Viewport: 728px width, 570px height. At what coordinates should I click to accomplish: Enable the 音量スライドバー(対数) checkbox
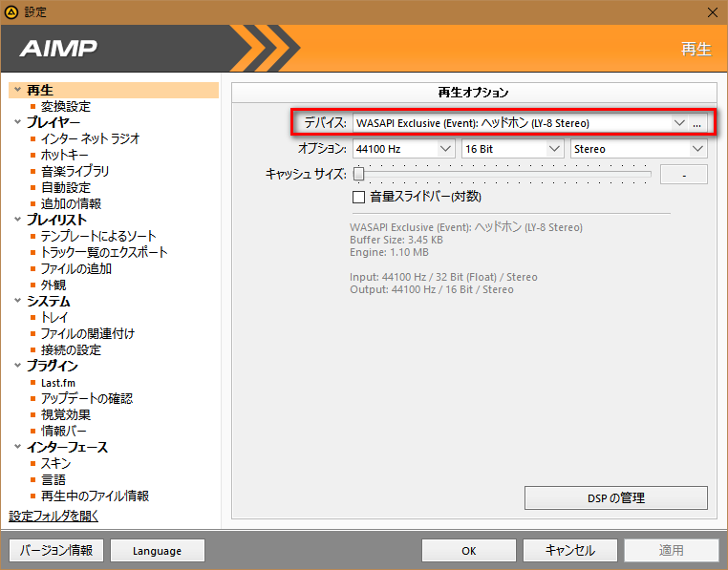click(x=359, y=197)
